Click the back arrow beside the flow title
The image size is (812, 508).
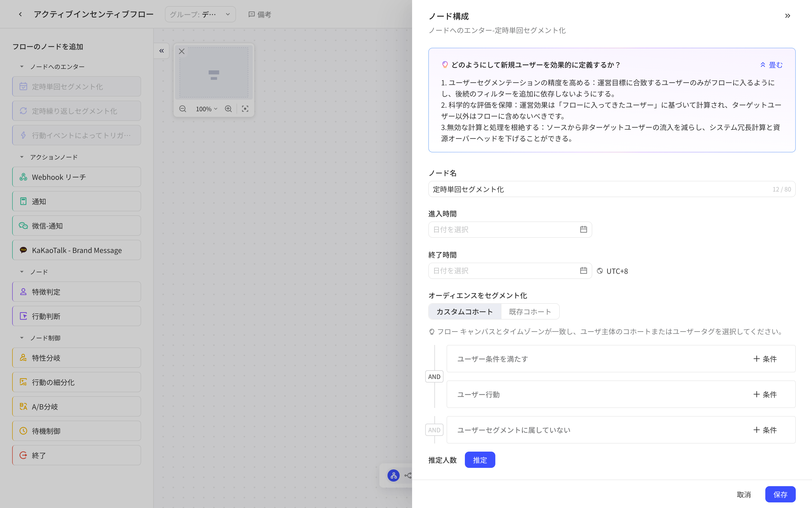click(21, 14)
